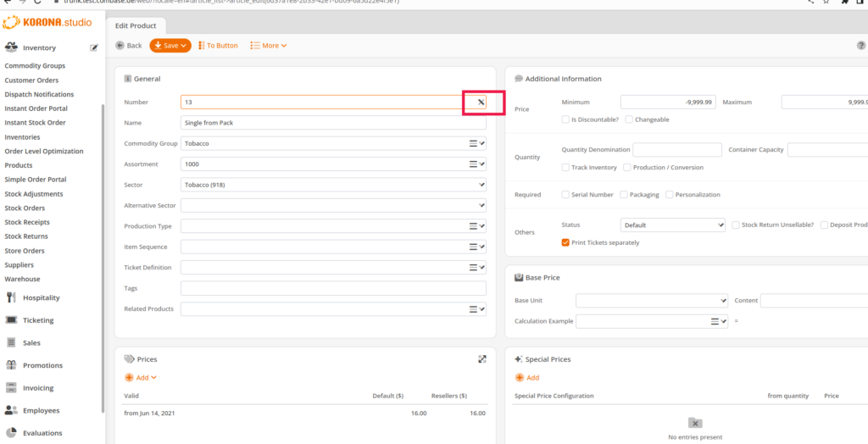The width and height of the screenshot is (868, 444).
Task: Click the help question mark icon
Action: tap(861, 46)
